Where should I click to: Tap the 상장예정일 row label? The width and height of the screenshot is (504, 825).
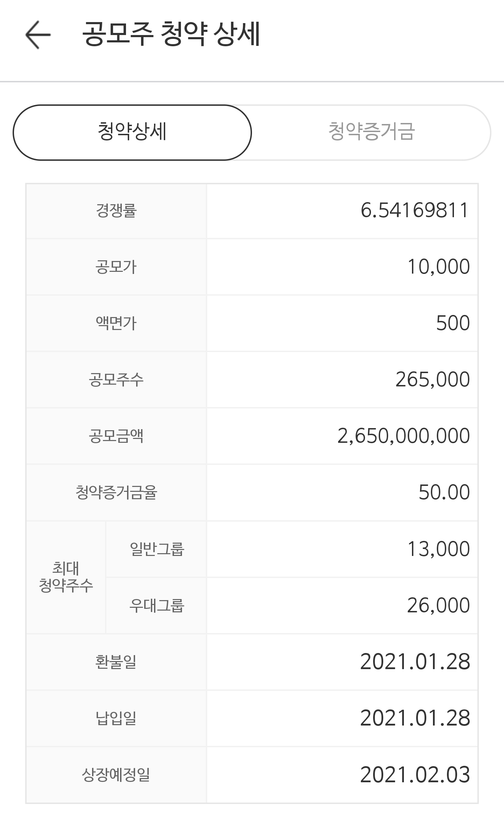(x=116, y=775)
